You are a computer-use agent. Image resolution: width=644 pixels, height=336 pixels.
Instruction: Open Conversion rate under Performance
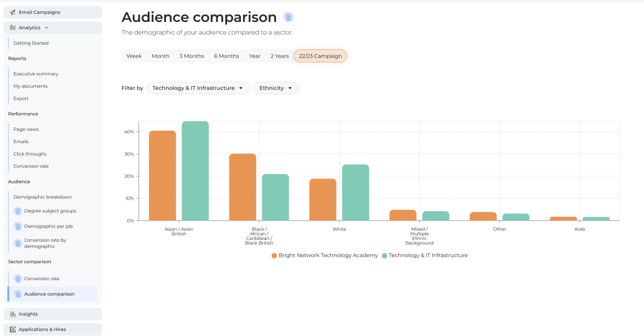click(31, 166)
